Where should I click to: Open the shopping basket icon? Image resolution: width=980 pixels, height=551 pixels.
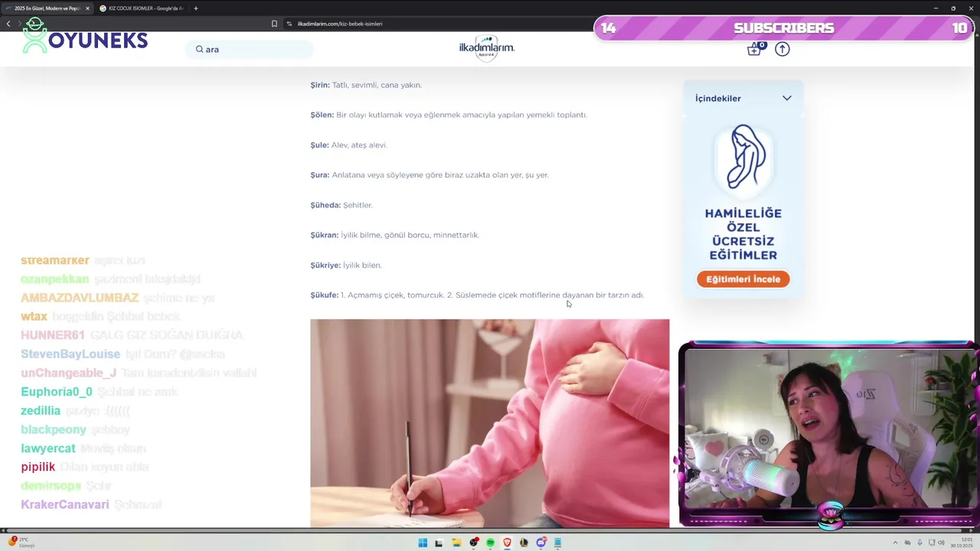click(x=755, y=49)
